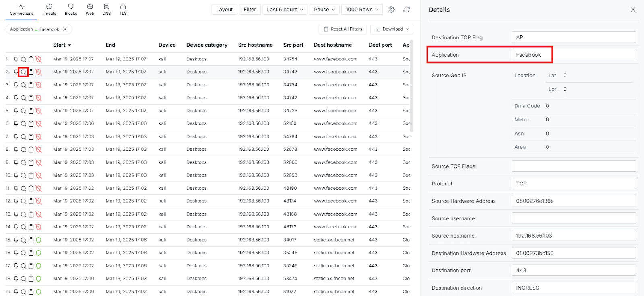
Task: Click the clipboard icon on row 17
Action: click(31, 266)
